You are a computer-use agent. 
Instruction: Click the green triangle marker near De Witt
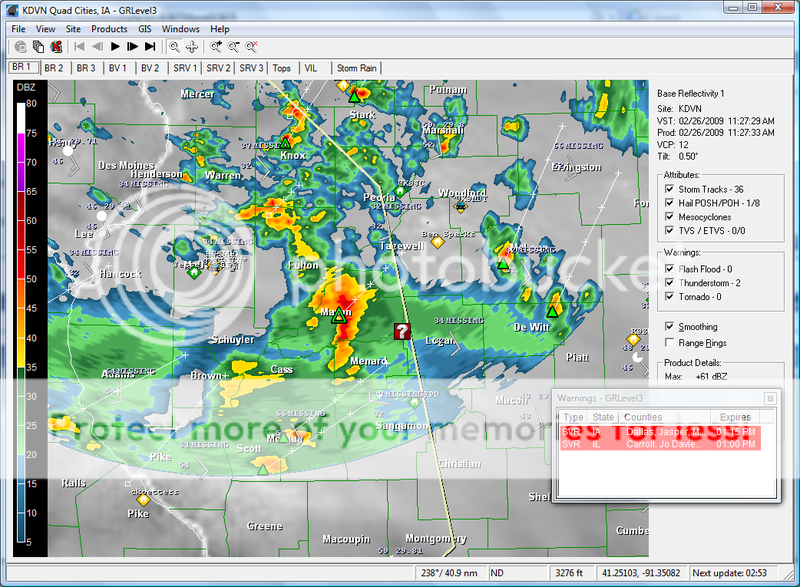pyautogui.click(x=553, y=311)
